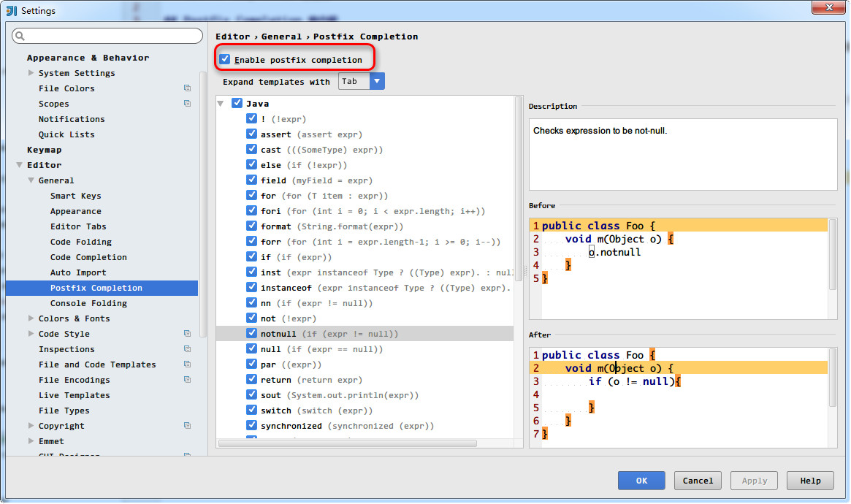Open the Live Templates settings page

[74, 395]
